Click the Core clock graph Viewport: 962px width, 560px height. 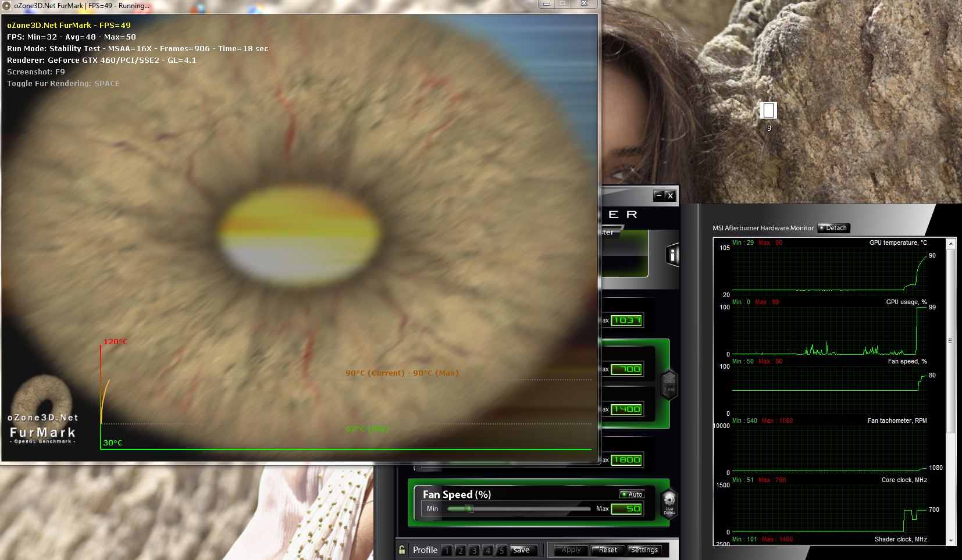pyautogui.click(x=828, y=508)
